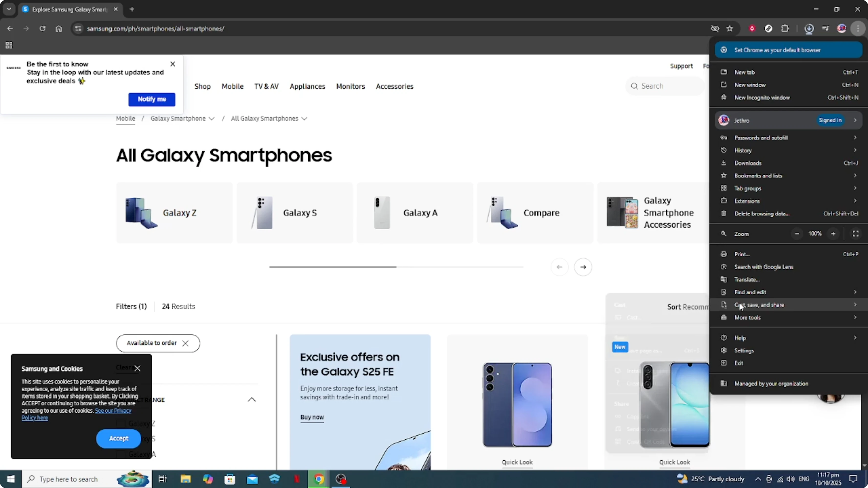Viewport: 868px width, 488px height.
Task: Remove the Available to order filter chip
Action: [x=185, y=343]
